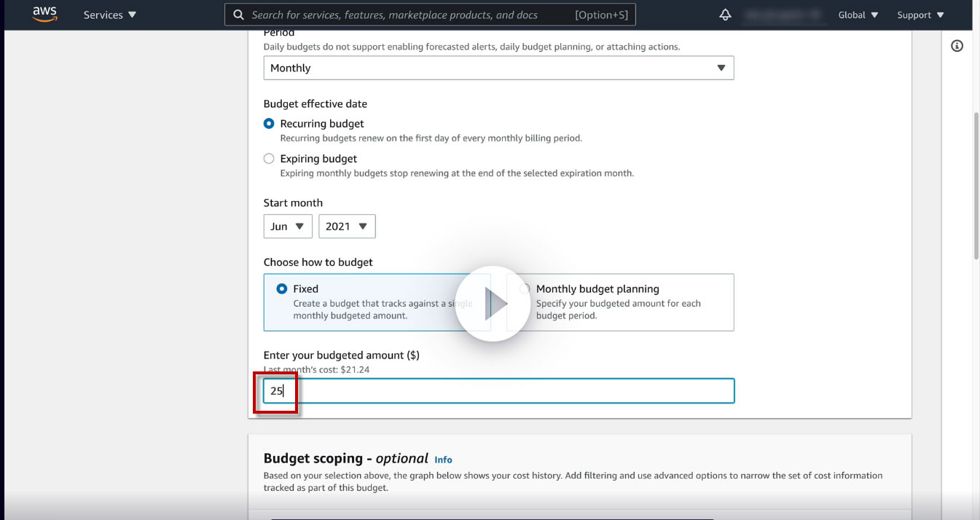Click the page vertical scrollbar
The image size is (980, 520).
976,186
